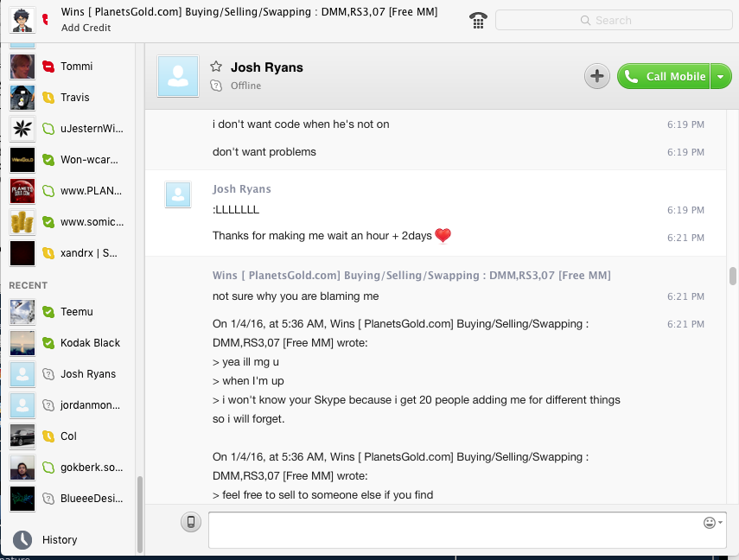Open Josh Ryans large profile picture
This screenshot has height=560, width=739.
point(178,76)
